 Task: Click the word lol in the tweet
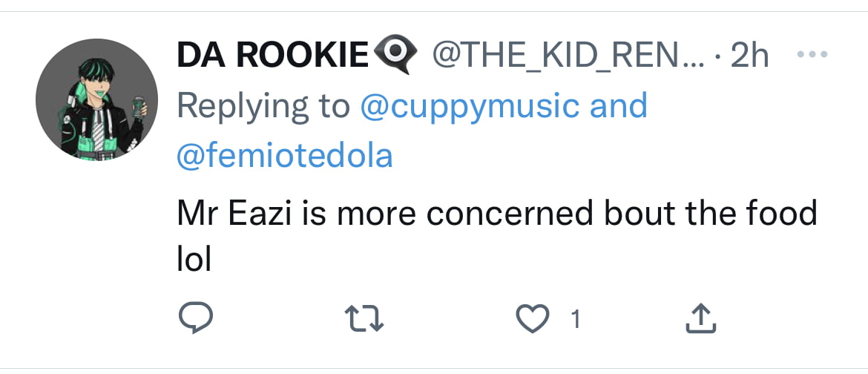194,259
